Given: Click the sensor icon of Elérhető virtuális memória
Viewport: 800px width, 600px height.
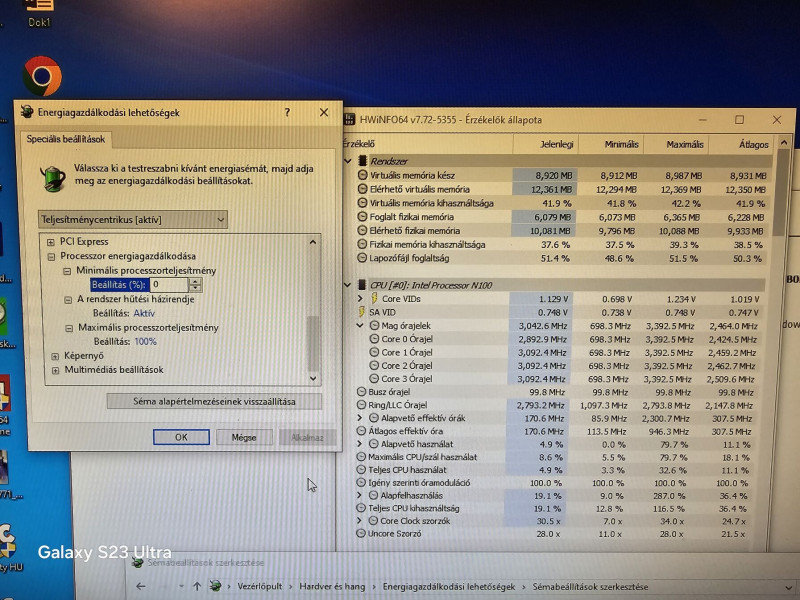Looking at the screenshot, I should point(362,189).
